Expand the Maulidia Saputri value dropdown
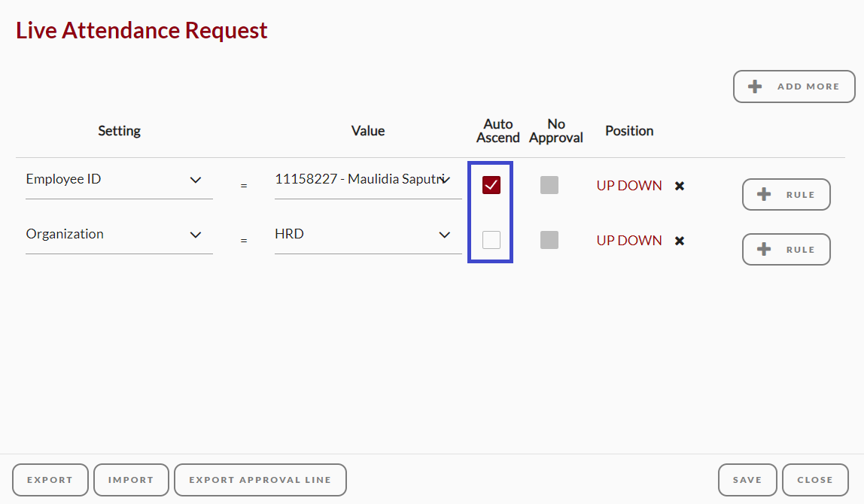Image resolution: width=864 pixels, height=504 pixels. point(368,180)
